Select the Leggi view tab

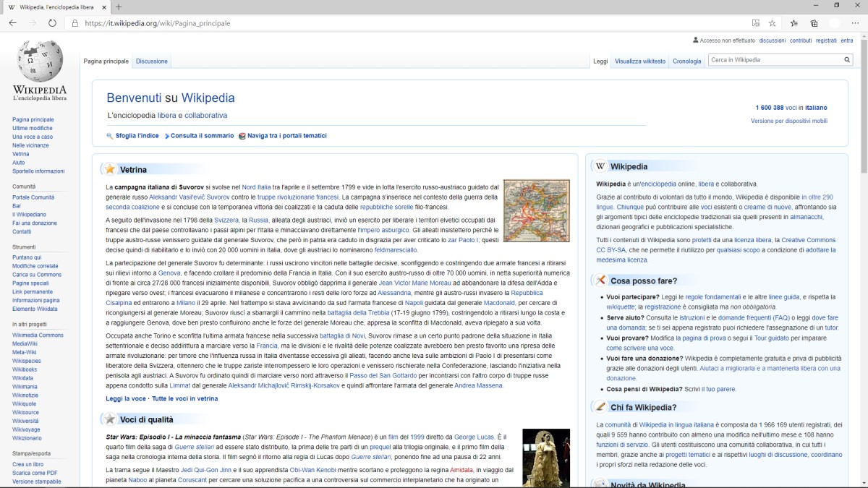(600, 61)
